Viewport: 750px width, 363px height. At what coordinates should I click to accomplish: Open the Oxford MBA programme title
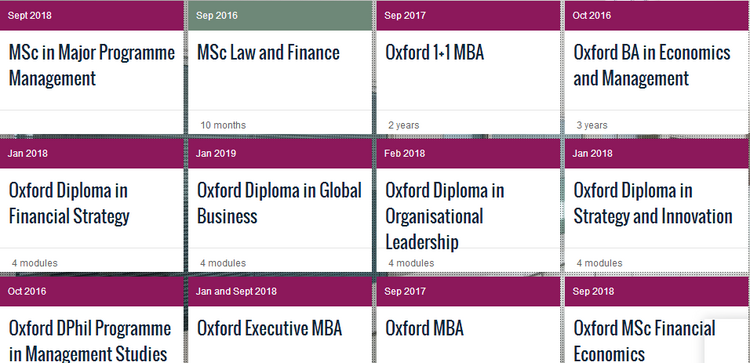424,329
